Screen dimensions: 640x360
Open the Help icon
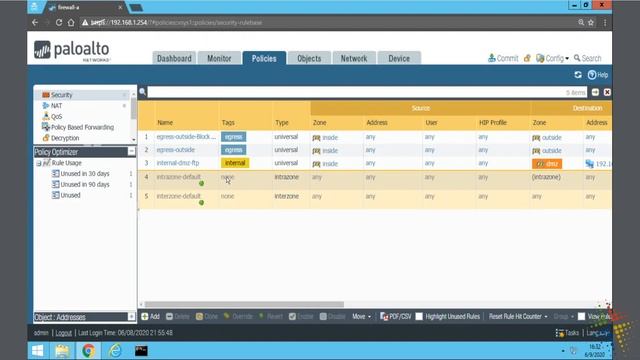pyautogui.click(x=598, y=75)
